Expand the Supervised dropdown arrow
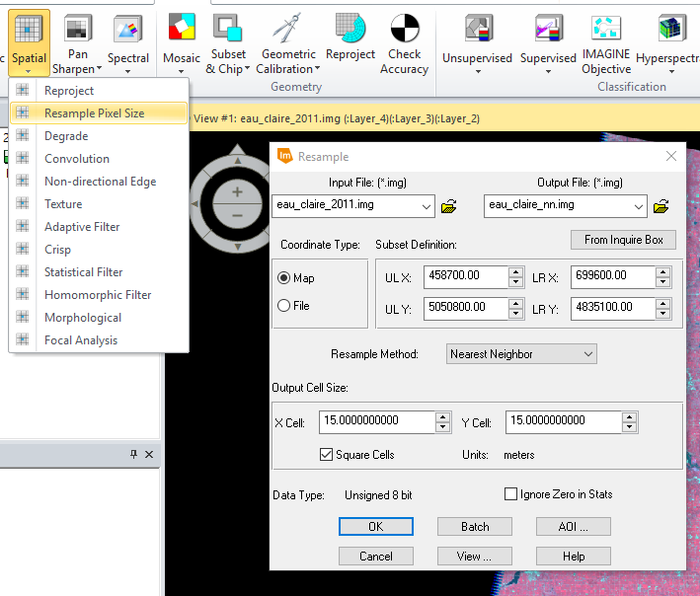 click(548, 71)
